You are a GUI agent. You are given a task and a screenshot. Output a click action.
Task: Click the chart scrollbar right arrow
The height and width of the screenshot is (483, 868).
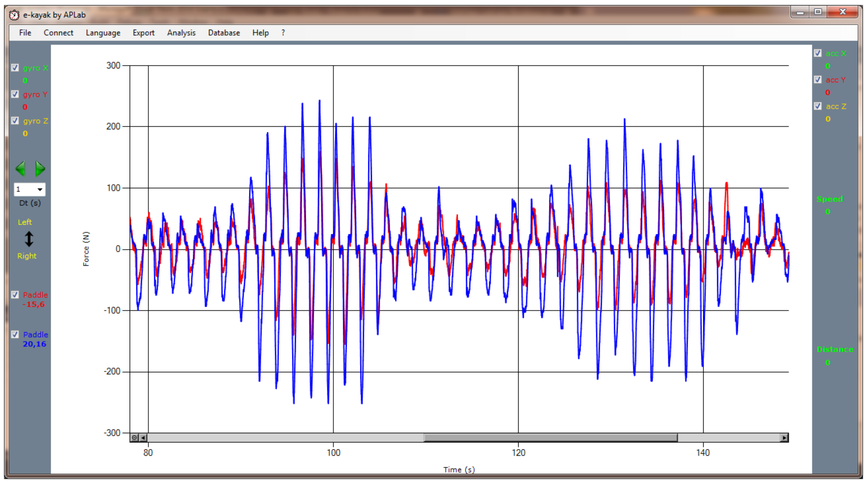point(784,437)
